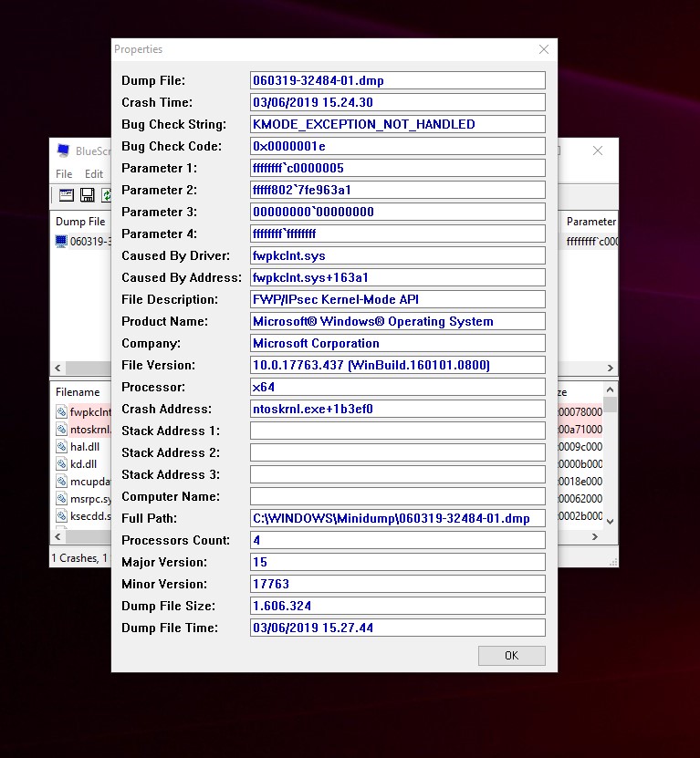Select the kd.dll row in driver list
Image resolution: width=700 pixels, height=758 pixels.
83,464
